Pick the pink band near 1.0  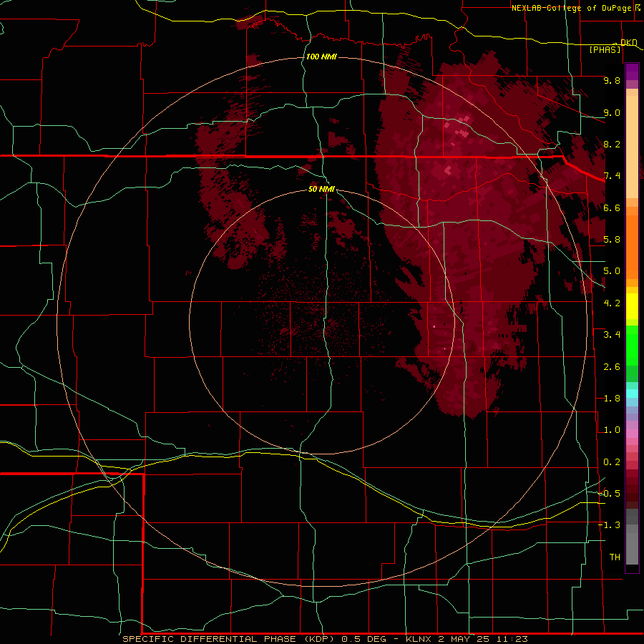(x=632, y=434)
